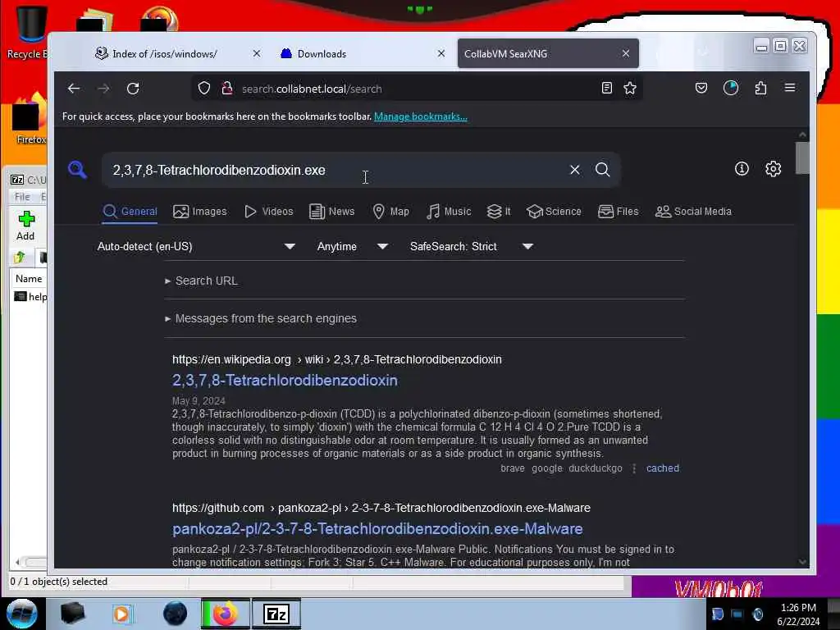
Task: Open the Manage bookmarks link
Action: pos(421,116)
